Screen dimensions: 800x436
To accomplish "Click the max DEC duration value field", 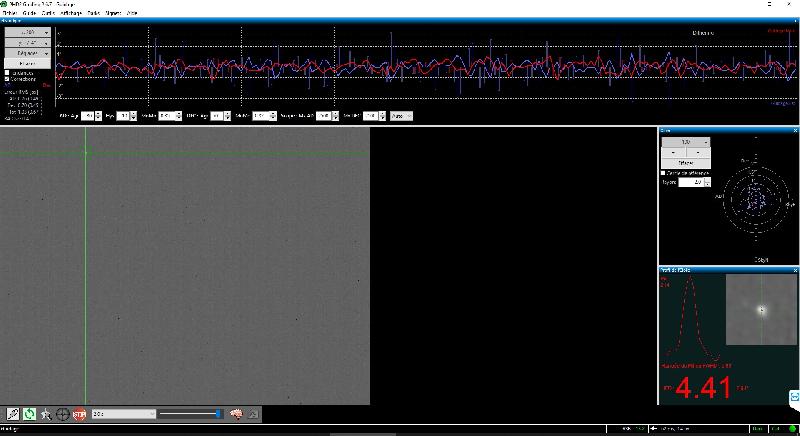I will click(370, 116).
